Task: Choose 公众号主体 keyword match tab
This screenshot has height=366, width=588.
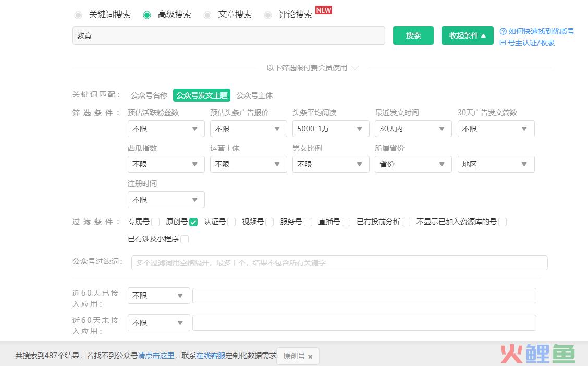Action: click(254, 95)
